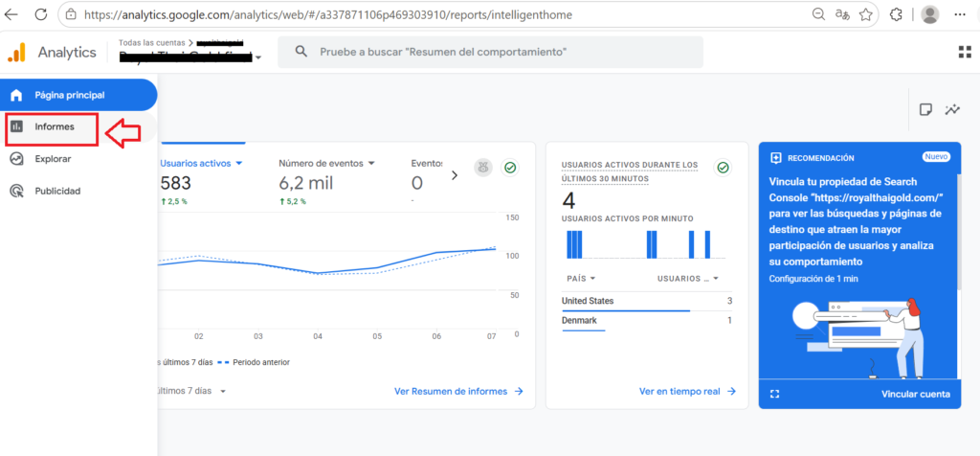Reload the page with the refresh icon
This screenshot has height=456, width=980.
[40, 13]
